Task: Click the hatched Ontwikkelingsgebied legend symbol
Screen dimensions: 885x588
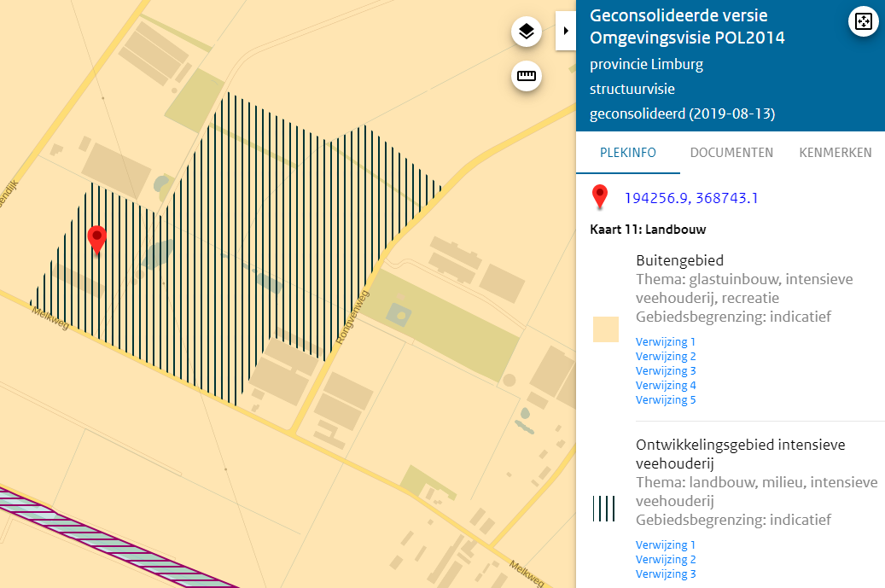Action: [605, 509]
